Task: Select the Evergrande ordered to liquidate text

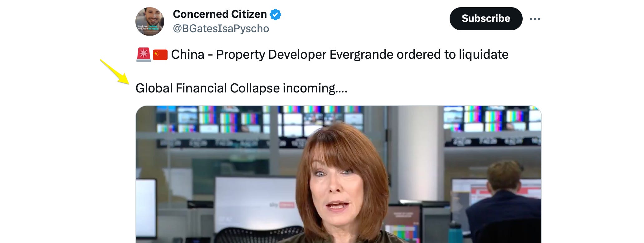Action: pos(419,55)
